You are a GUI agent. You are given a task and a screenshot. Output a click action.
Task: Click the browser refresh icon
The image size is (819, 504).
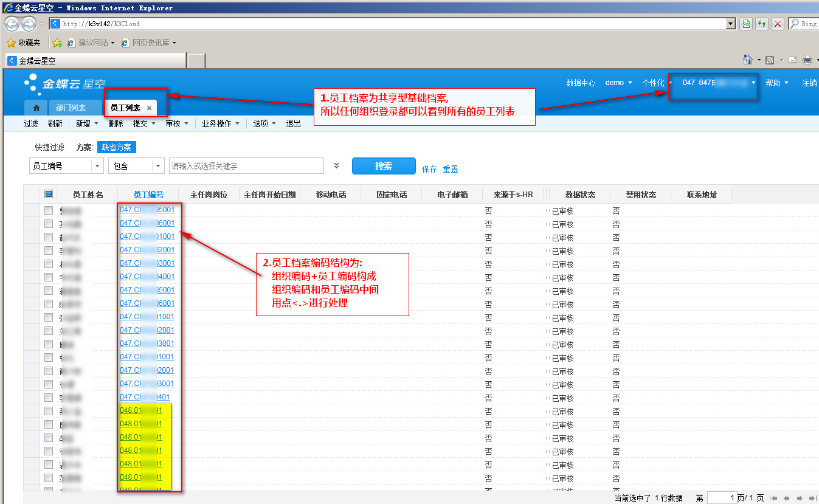tap(761, 24)
